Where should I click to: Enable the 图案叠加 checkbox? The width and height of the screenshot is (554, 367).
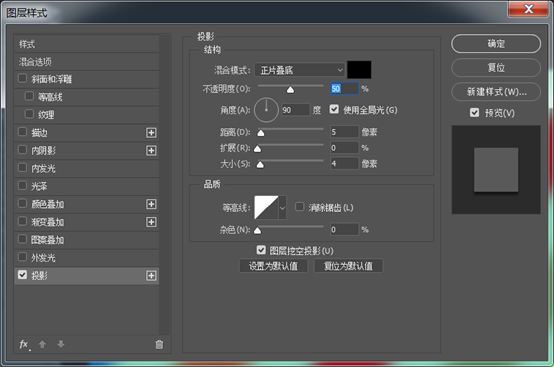point(22,239)
